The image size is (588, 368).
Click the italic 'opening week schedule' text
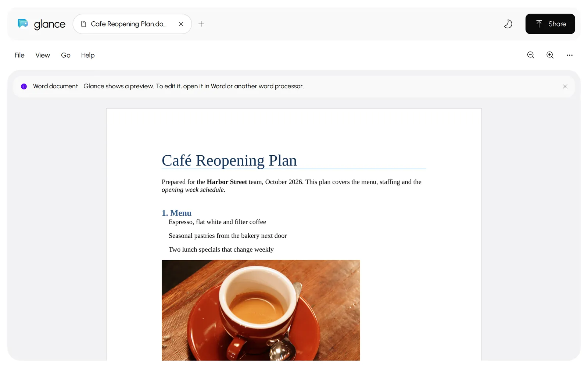pyautogui.click(x=193, y=190)
